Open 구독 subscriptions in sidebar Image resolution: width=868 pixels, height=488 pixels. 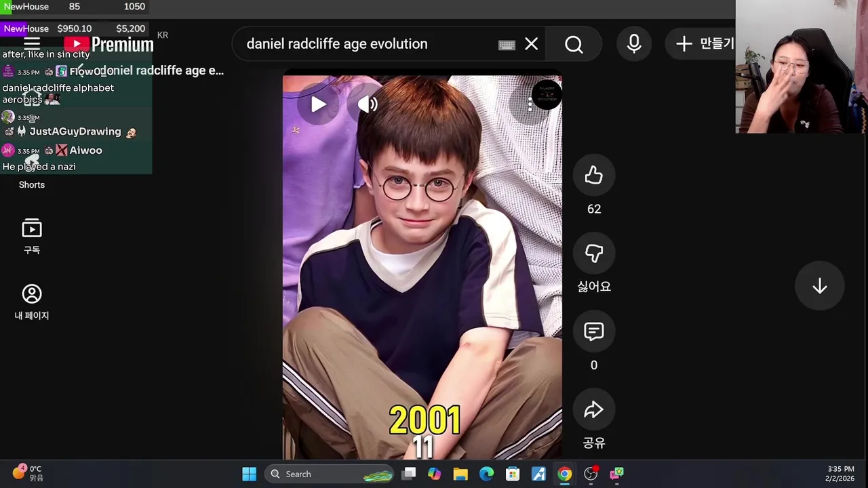pyautogui.click(x=32, y=237)
